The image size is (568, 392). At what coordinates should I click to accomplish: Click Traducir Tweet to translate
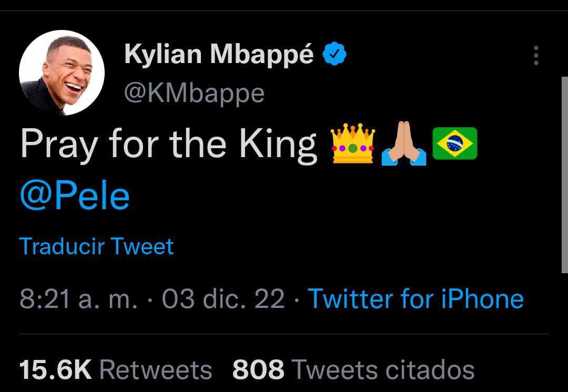96,246
